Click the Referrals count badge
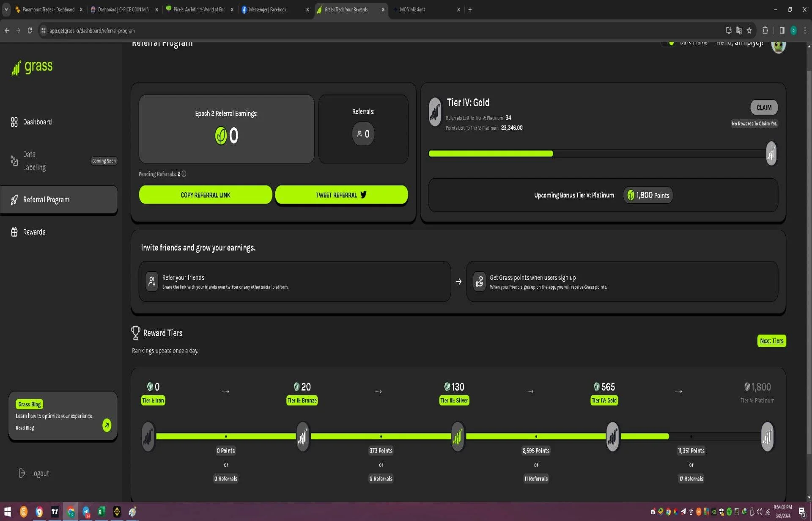 [363, 134]
